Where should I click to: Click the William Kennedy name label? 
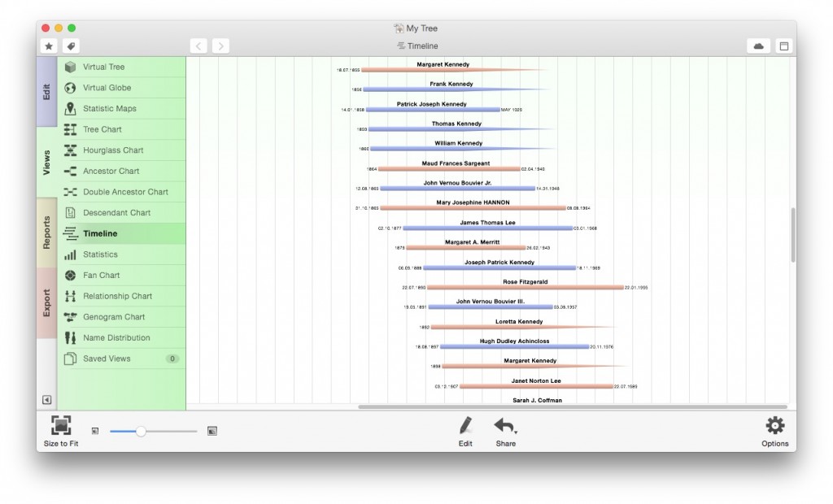[x=459, y=143]
